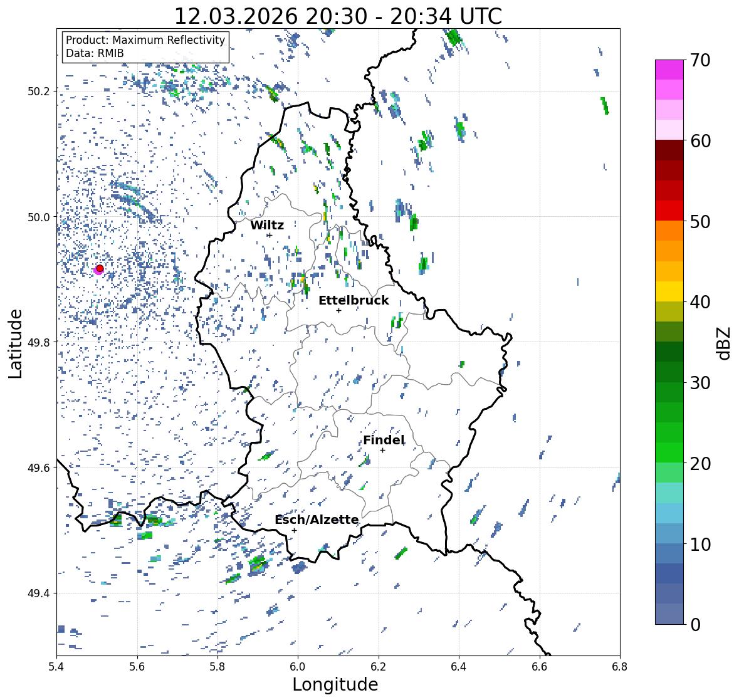Click the colorbar tick value 70
The image size is (739, 700).
(700, 60)
